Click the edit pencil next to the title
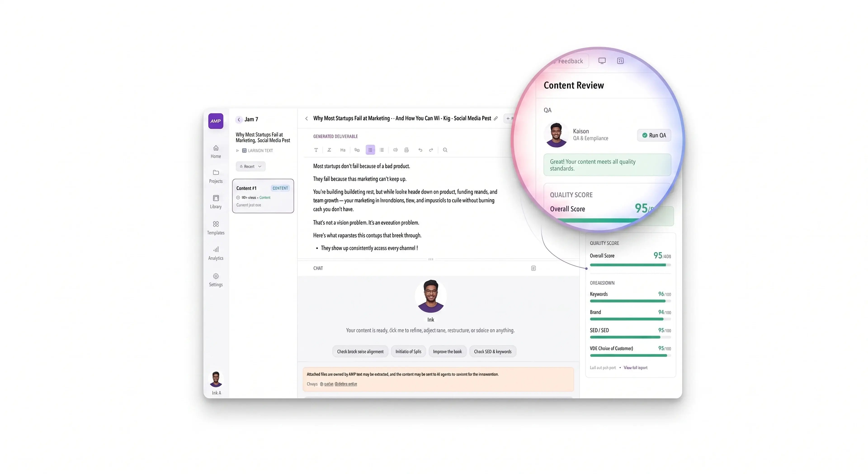 click(x=496, y=118)
